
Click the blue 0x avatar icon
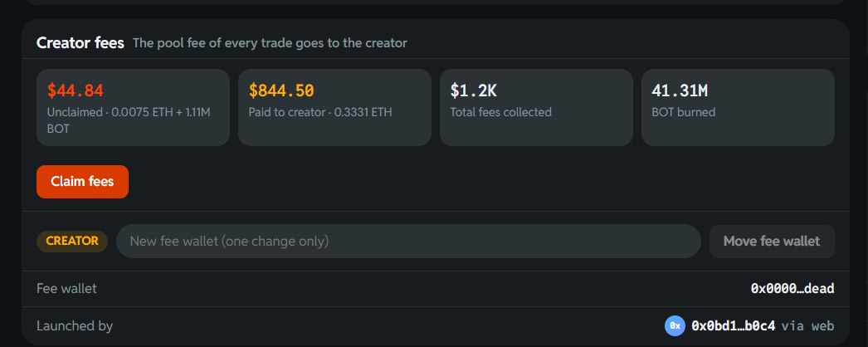(675, 326)
